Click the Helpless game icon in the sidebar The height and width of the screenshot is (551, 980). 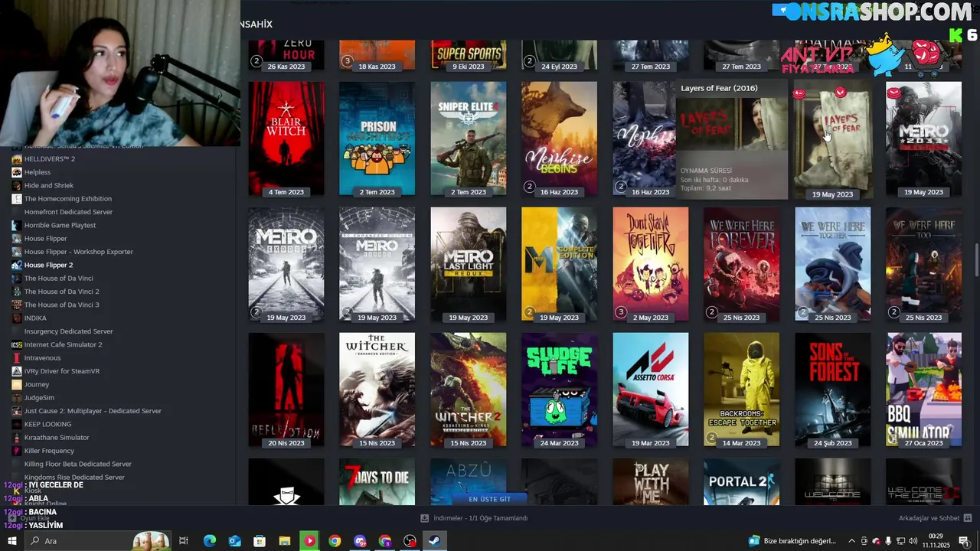tap(17, 172)
